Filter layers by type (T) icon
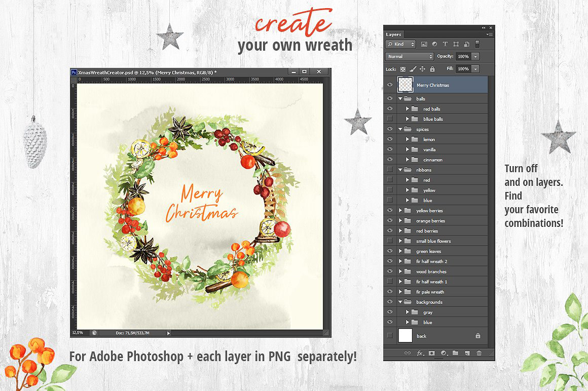The image size is (588, 391). tap(445, 45)
